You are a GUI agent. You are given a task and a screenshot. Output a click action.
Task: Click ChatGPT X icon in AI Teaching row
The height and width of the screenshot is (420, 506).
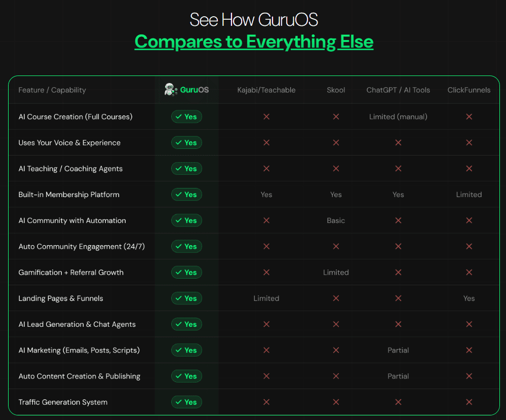tap(398, 169)
